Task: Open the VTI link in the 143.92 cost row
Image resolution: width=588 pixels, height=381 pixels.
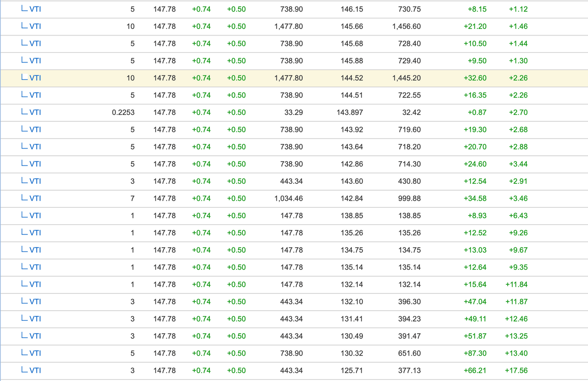Action: pyautogui.click(x=35, y=130)
